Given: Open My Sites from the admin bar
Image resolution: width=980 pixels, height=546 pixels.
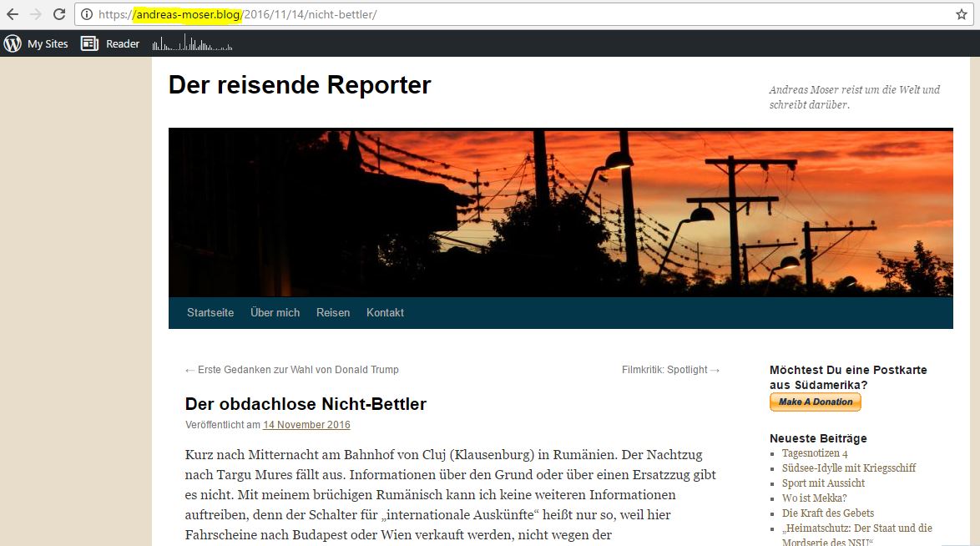Looking at the screenshot, I should pyautogui.click(x=48, y=43).
